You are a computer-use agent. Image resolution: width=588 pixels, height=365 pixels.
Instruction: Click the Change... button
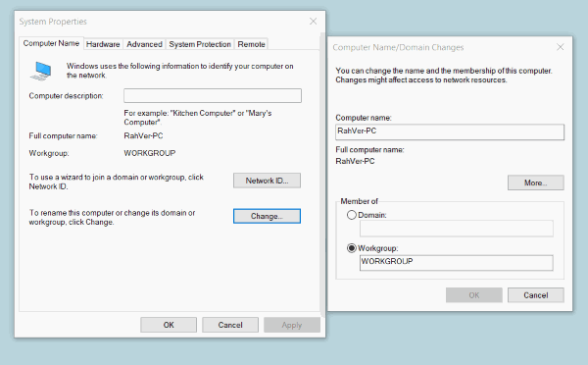267,216
